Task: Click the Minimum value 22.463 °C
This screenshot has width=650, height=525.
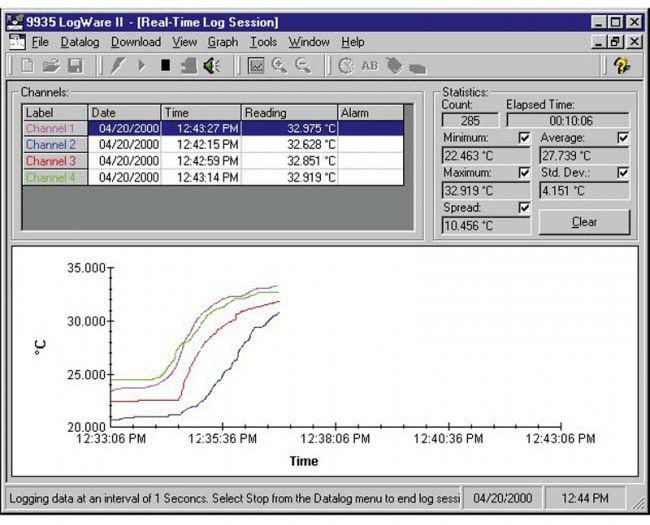Action: click(x=486, y=156)
